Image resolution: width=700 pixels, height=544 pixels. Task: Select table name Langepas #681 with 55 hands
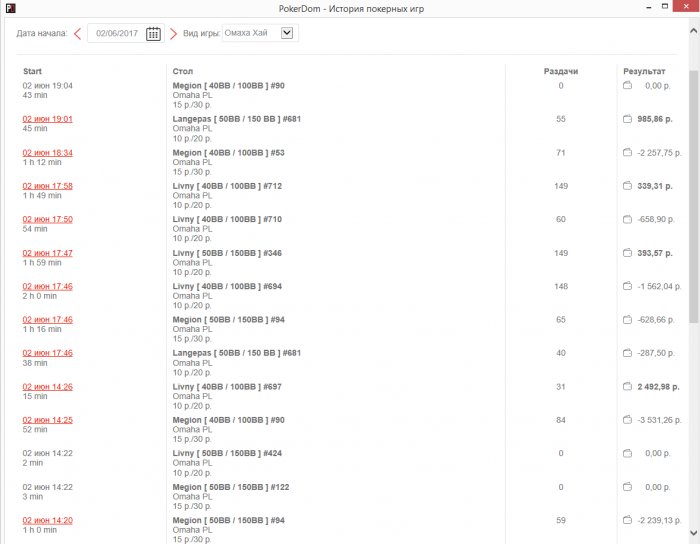click(x=237, y=119)
